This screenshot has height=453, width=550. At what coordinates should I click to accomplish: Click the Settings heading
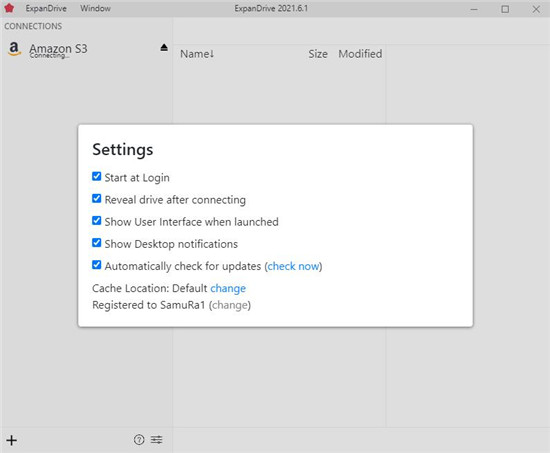pyautogui.click(x=123, y=149)
